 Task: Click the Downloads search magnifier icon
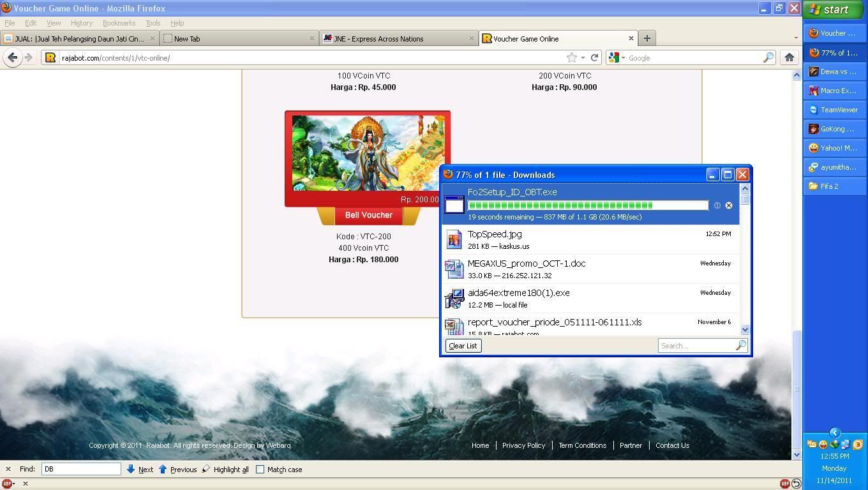[x=740, y=345]
